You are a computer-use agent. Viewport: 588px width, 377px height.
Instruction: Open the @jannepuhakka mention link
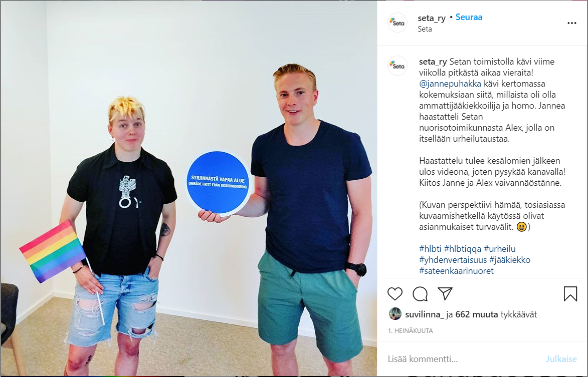coord(450,84)
